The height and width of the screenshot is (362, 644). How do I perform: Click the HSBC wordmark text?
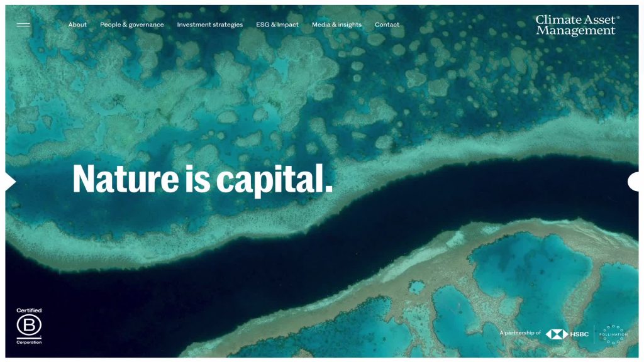579,334
